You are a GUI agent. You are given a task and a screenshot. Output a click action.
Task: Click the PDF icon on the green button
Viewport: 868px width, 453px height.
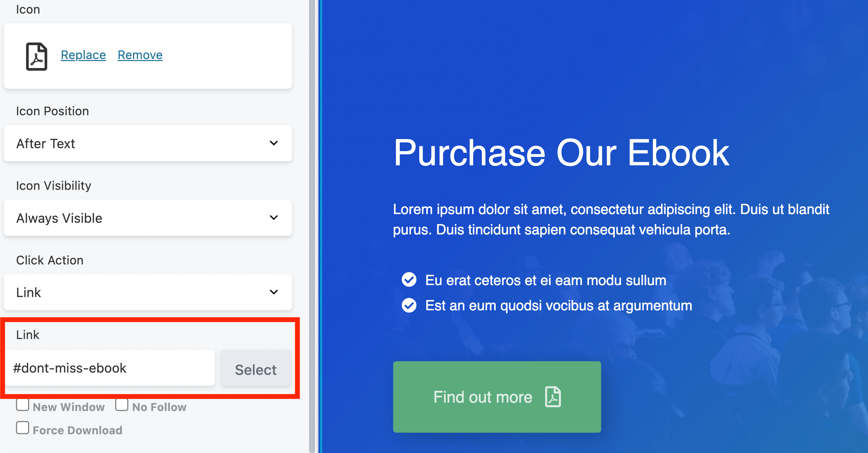[x=553, y=397]
